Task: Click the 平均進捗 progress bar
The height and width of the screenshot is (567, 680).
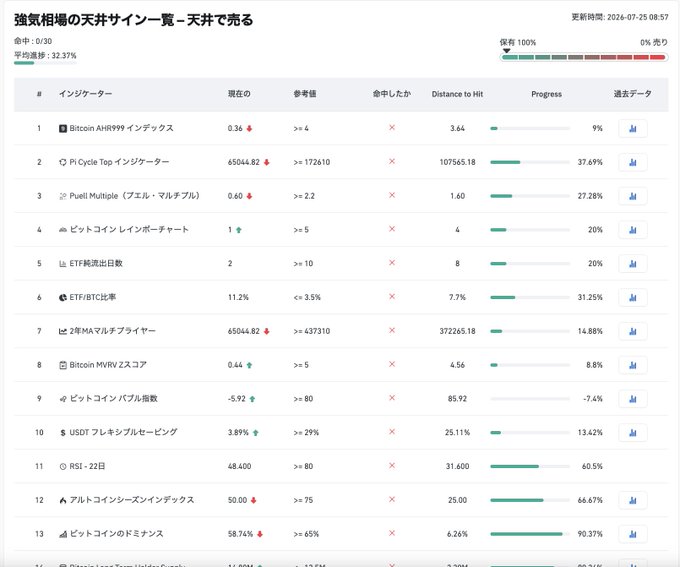Action: 45,63
